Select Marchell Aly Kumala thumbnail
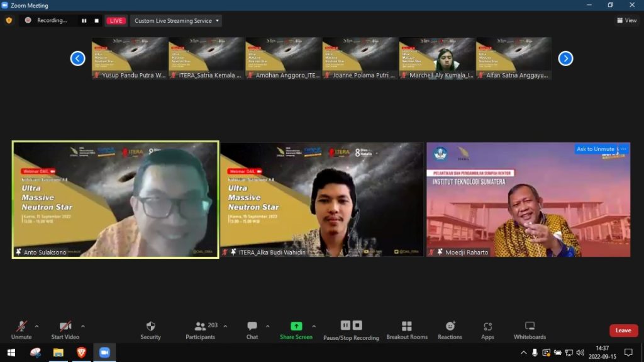644x362 pixels. [437, 58]
